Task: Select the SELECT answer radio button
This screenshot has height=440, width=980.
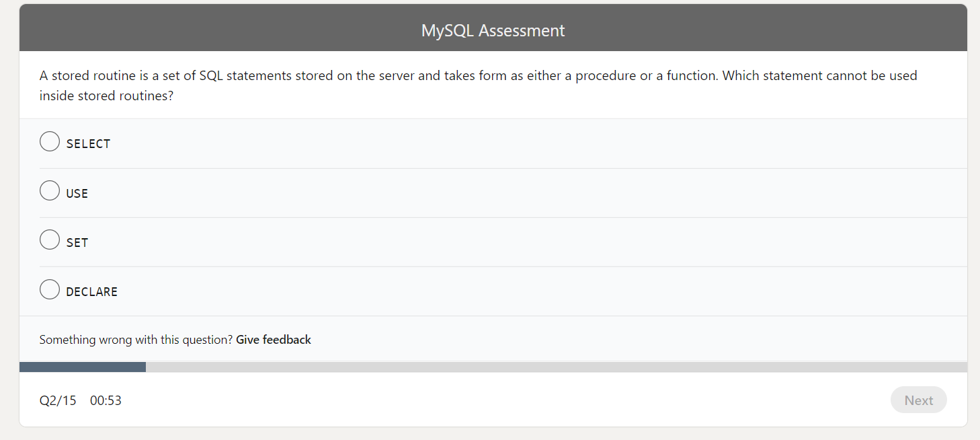Action: (49, 141)
